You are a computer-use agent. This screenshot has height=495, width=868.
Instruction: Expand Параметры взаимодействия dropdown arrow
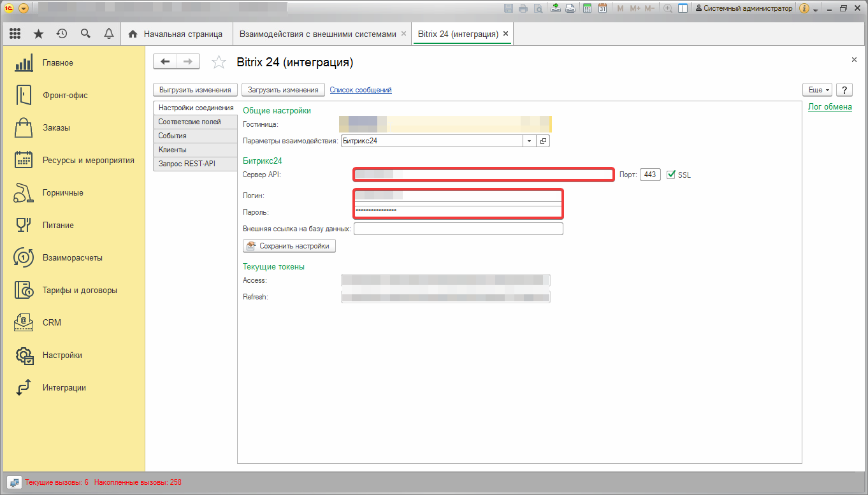[530, 141]
